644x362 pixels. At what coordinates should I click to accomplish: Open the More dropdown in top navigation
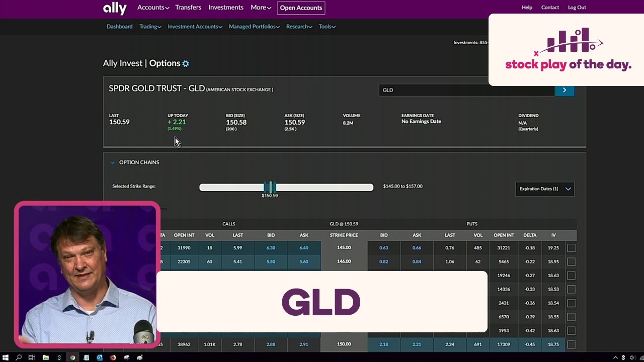point(261,8)
